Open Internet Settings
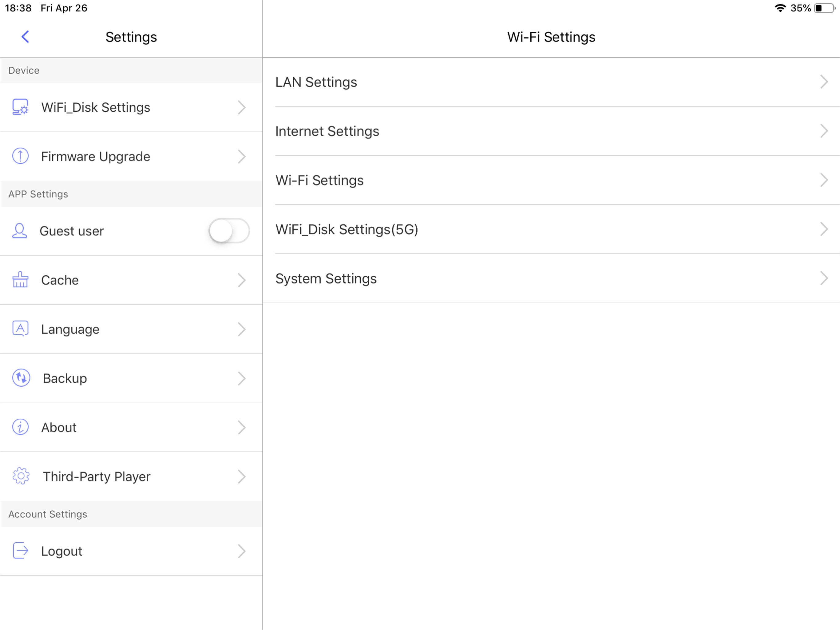Image resolution: width=840 pixels, height=630 pixels. click(551, 131)
